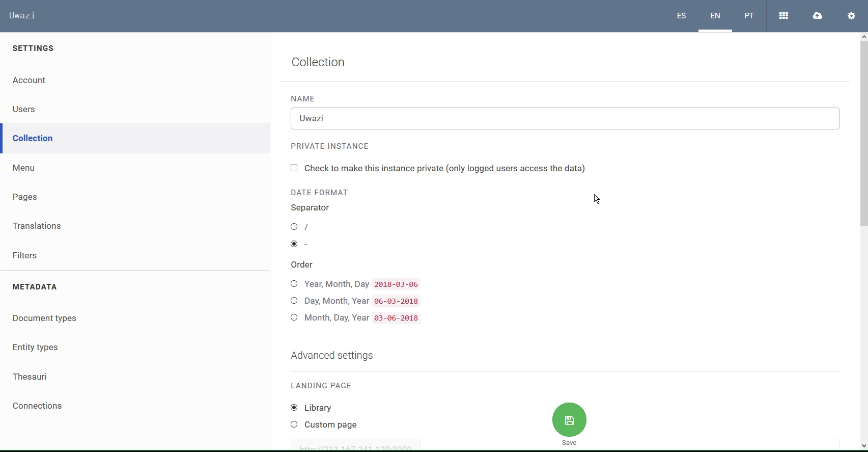
Task: Select Custom page as landing page
Action: click(294, 424)
